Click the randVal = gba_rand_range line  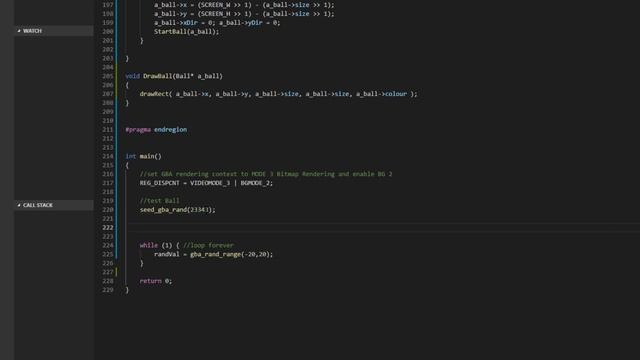tap(213, 254)
